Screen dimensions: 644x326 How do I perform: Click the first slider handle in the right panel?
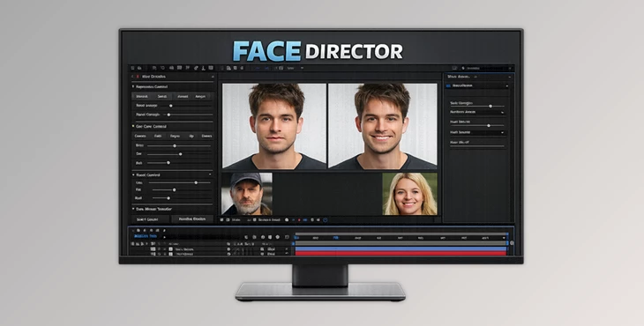click(490, 107)
